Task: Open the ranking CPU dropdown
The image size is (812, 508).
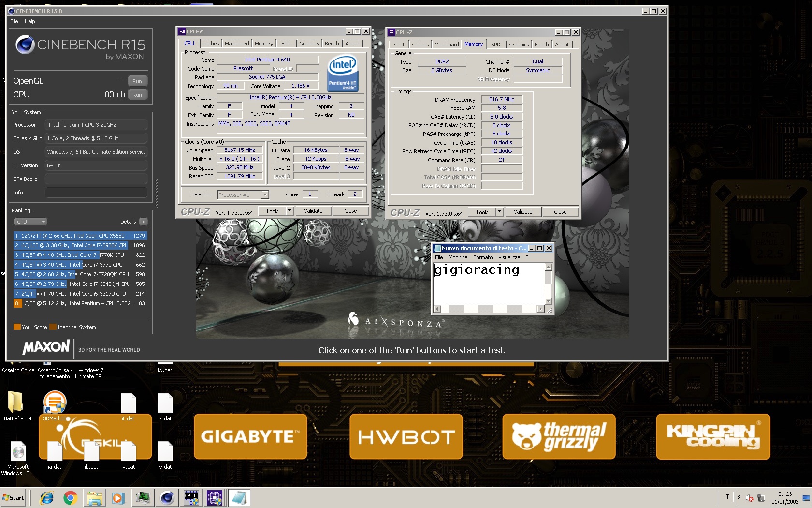Action: (30, 222)
